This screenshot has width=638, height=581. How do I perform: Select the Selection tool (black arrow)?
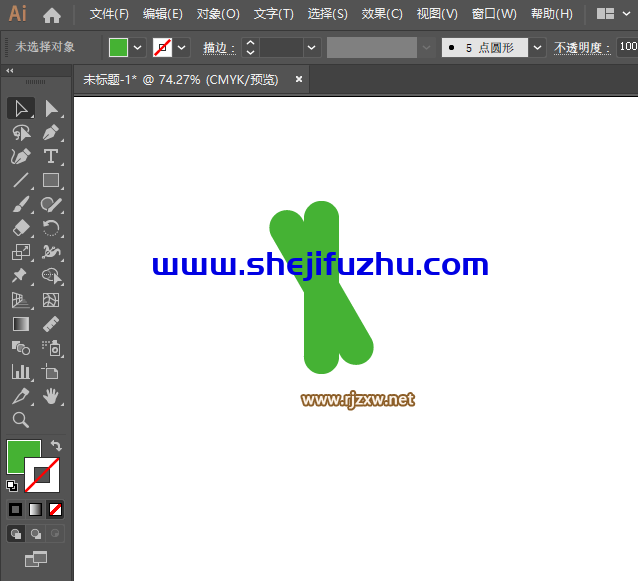point(21,109)
